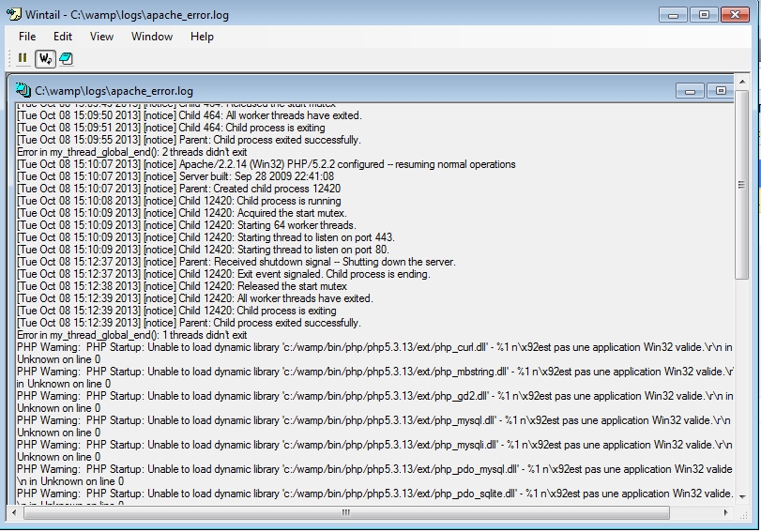Click the horizontal scrollbar thumb

(346, 512)
